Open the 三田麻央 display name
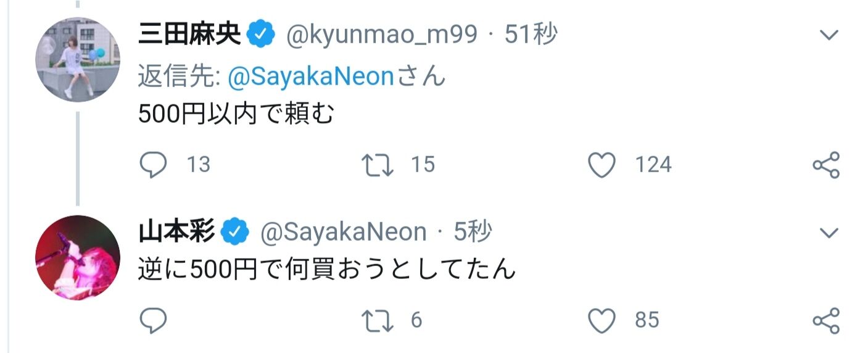 click(189, 35)
